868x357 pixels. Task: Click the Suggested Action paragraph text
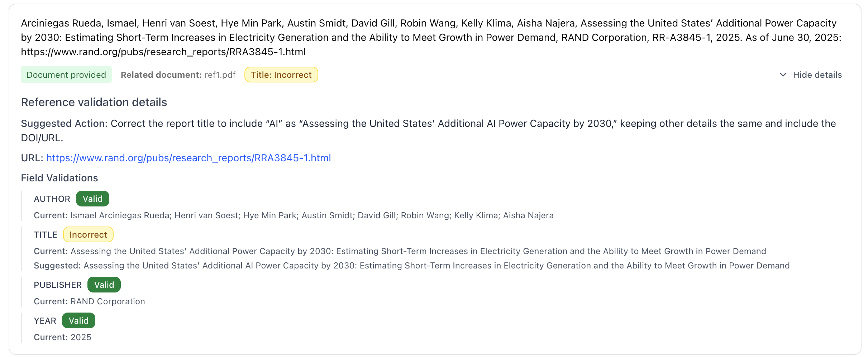(428, 124)
